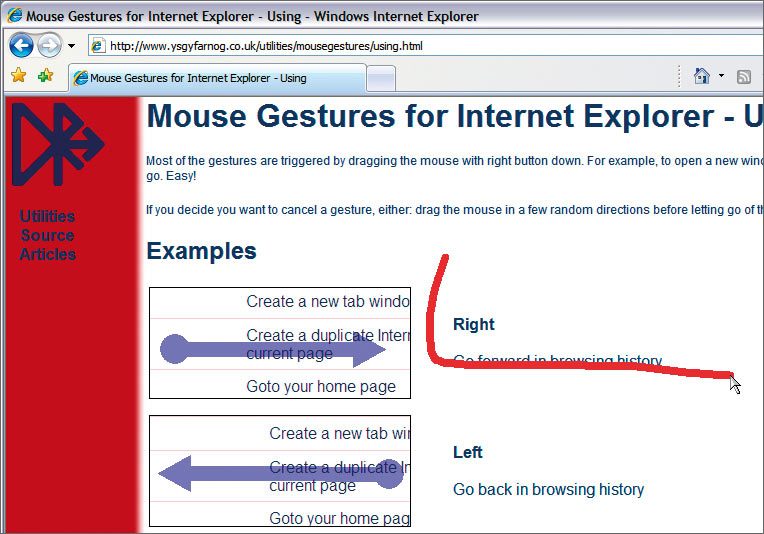764x534 pixels.
Task: Click the Right gesture heading
Action: (474, 324)
